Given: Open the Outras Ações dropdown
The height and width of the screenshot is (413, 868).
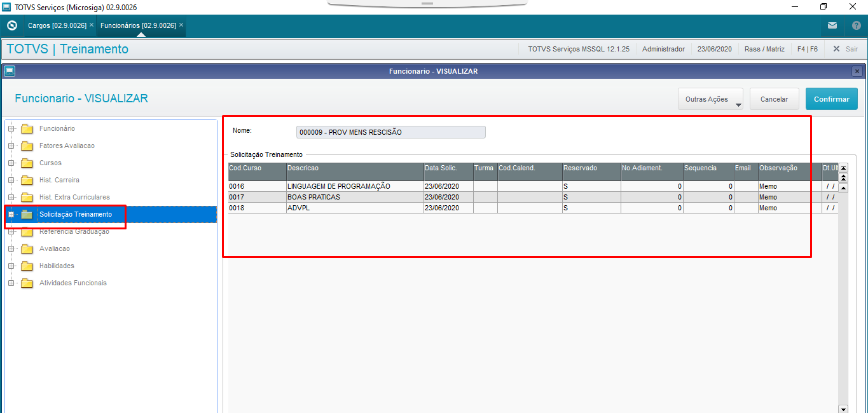Looking at the screenshot, I should [x=710, y=99].
